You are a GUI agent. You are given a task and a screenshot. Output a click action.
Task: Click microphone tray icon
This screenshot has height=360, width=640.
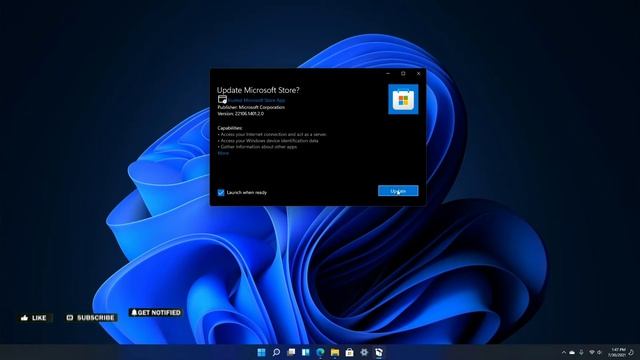(x=581, y=352)
